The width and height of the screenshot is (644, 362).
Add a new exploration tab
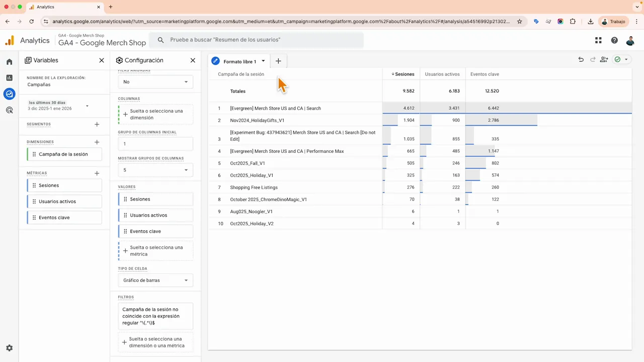[x=278, y=61]
